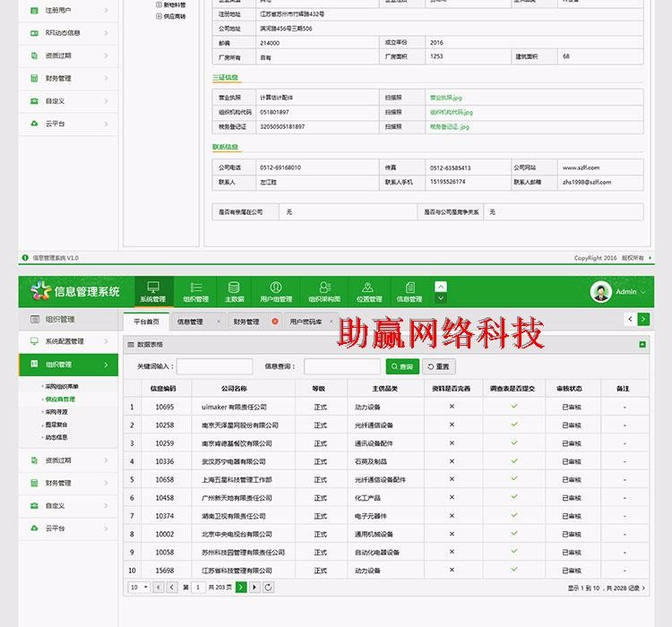Screen dimensions: 672x627
Task: Expand 注册用户 using its chevron
Action: pos(106,10)
